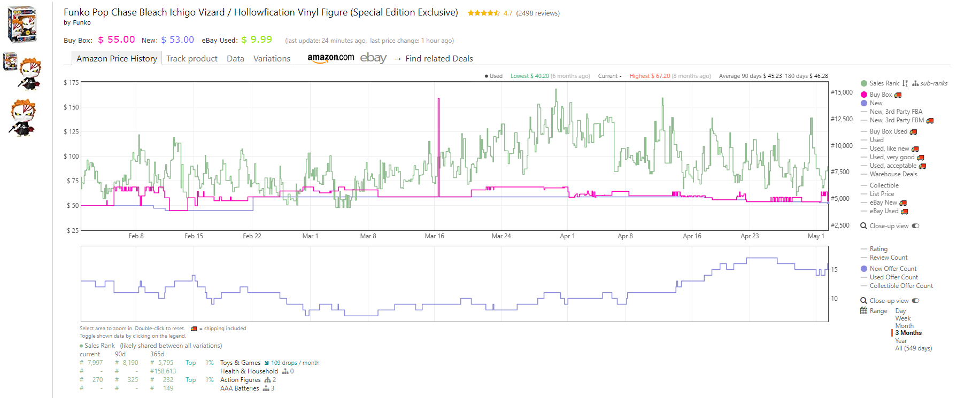Click the Buy Box price $ 55.00
Screen dimensions: 980x398
(117, 40)
